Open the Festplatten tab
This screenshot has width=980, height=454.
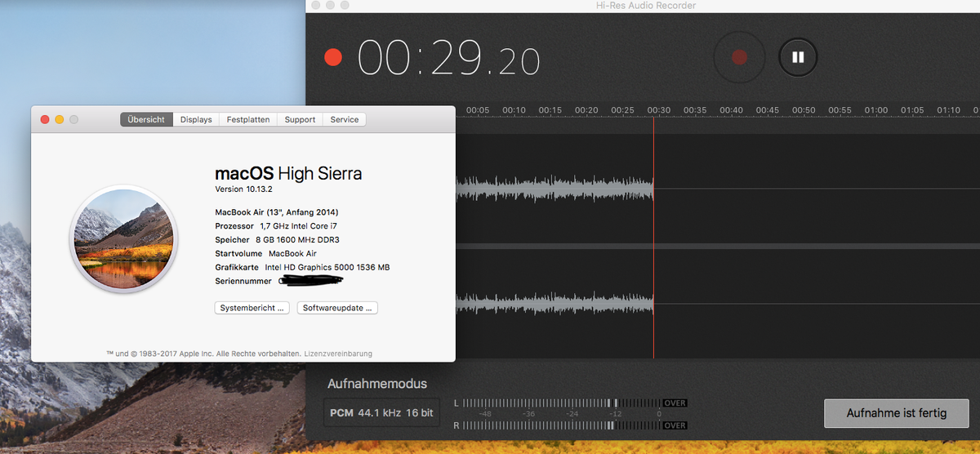(x=248, y=119)
